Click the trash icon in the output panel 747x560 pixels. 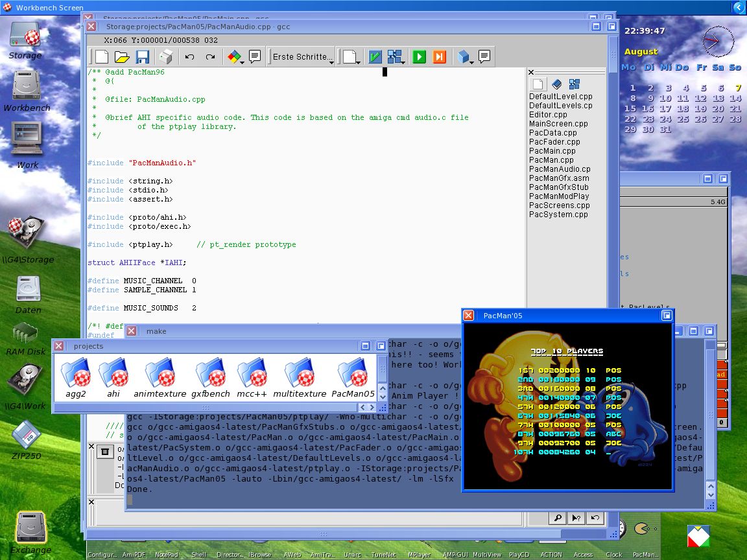105,451
